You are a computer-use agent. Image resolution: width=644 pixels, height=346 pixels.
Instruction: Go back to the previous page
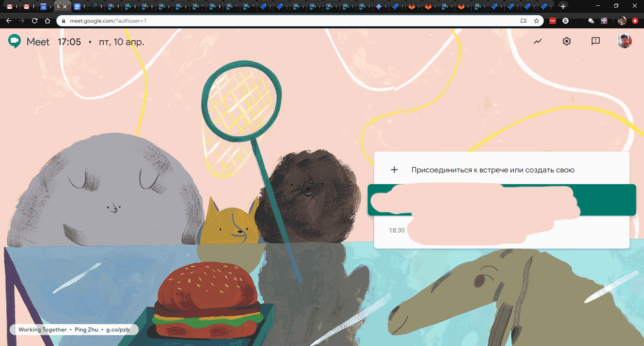[x=9, y=21]
